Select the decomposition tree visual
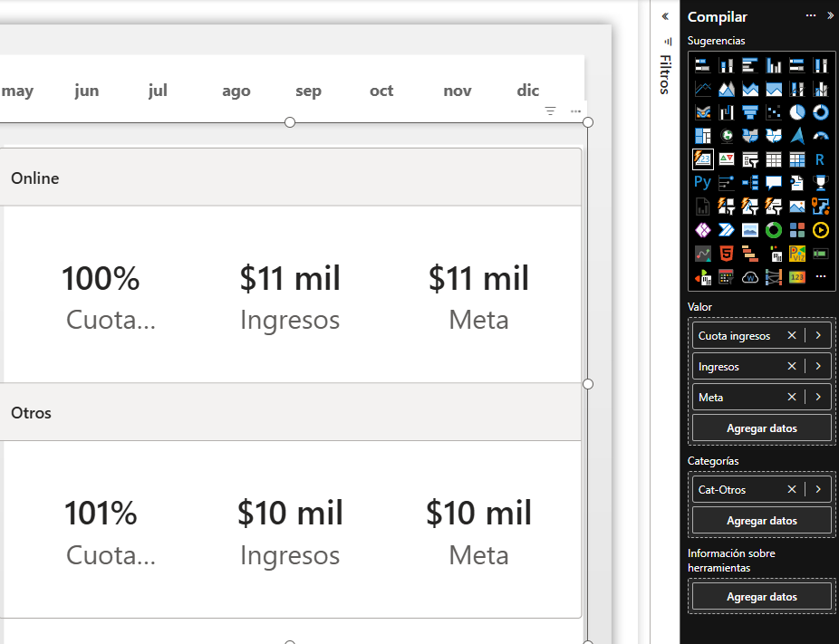839x644 pixels. click(x=749, y=183)
